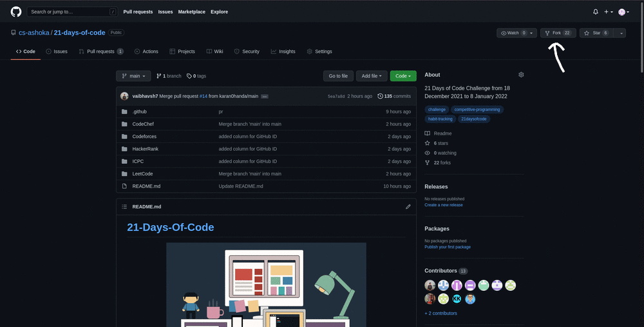644x327 pixels.
Task: Click Publish your first package
Action: coord(448,247)
